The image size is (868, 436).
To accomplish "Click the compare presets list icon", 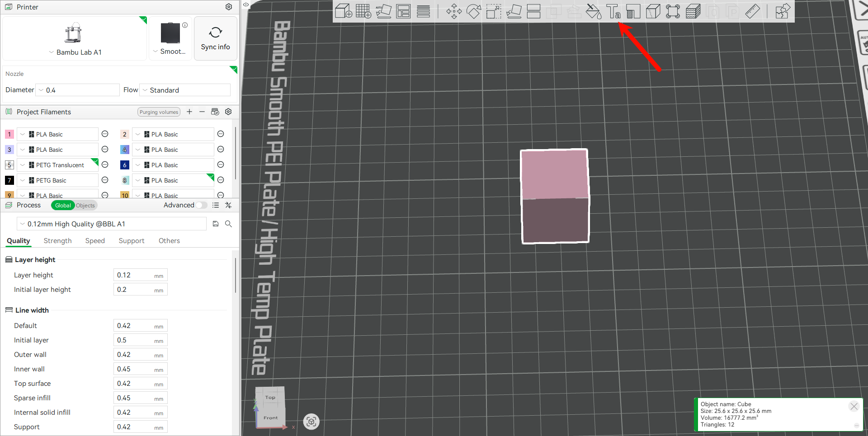I will point(216,205).
